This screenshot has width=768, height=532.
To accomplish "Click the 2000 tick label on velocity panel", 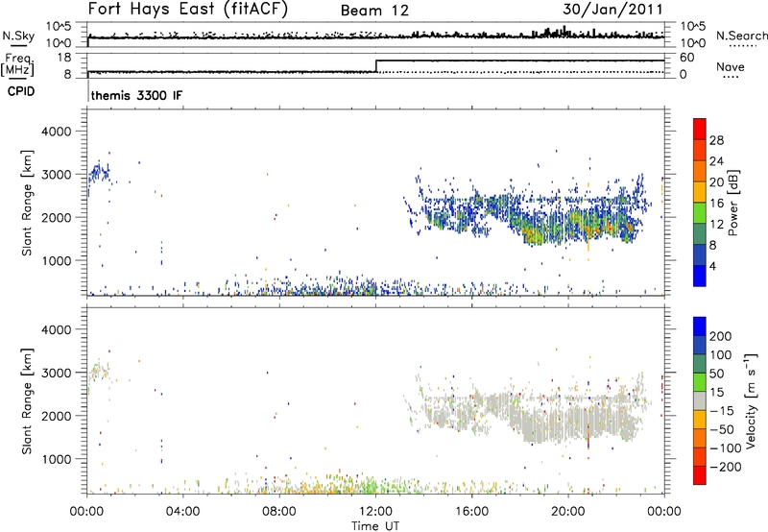I will point(56,416).
